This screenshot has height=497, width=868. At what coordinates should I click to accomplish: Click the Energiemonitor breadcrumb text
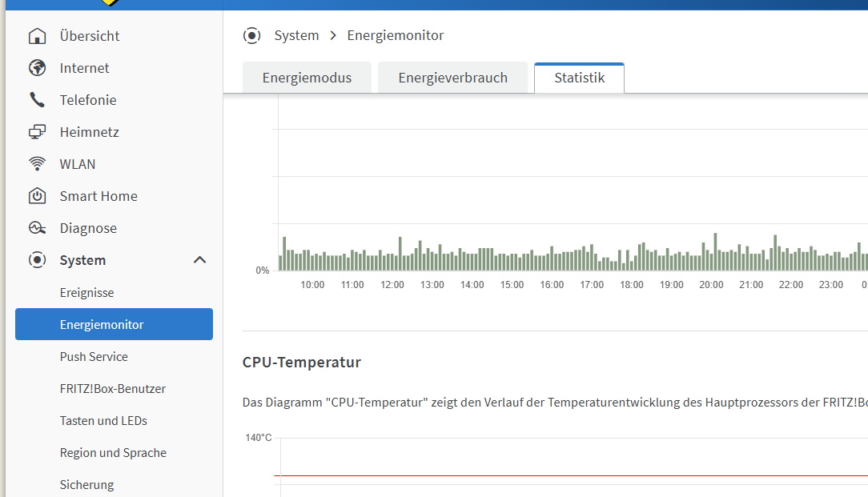click(x=396, y=35)
